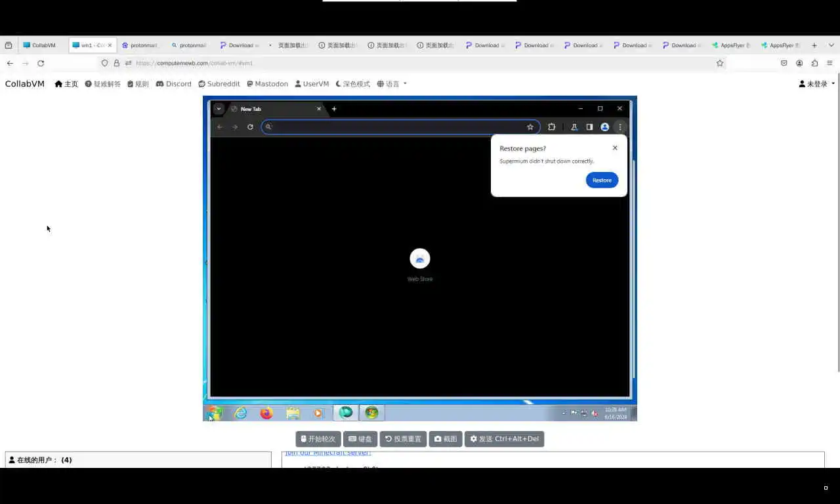Bookmark this page with Firefox star icon

(720, 63)
